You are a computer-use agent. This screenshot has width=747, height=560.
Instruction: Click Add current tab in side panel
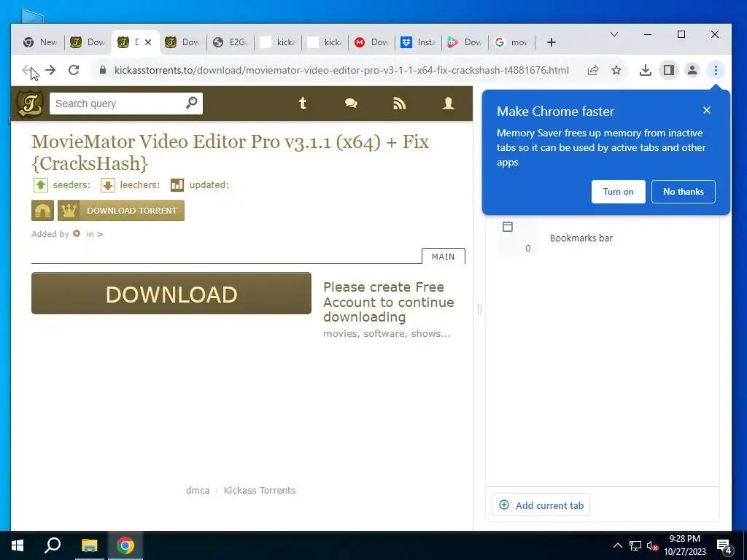(x=541, y=505)
